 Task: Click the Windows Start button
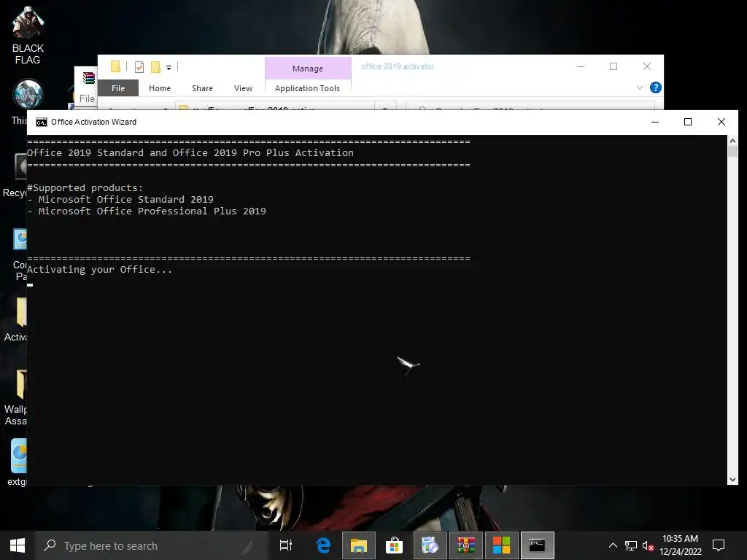click(18, 545)
